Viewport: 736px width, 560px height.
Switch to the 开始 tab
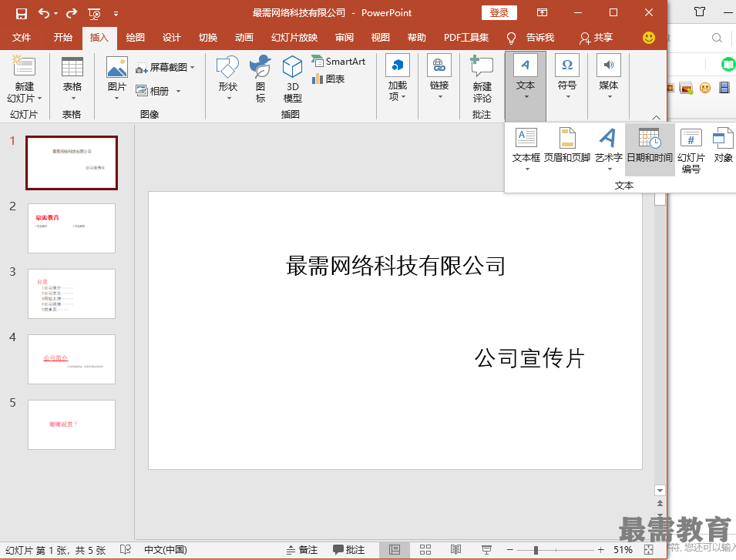(63, 38)
